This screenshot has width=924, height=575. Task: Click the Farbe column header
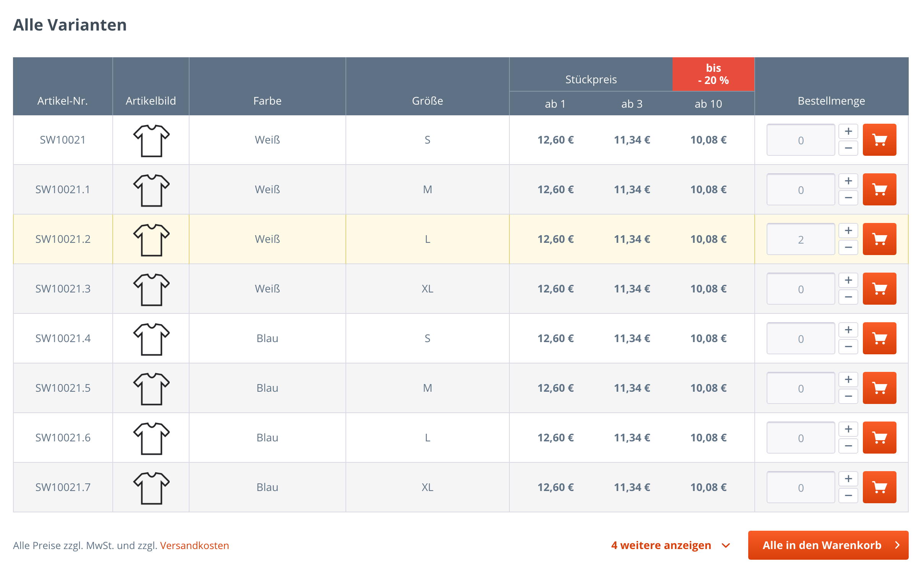(267, 101)
